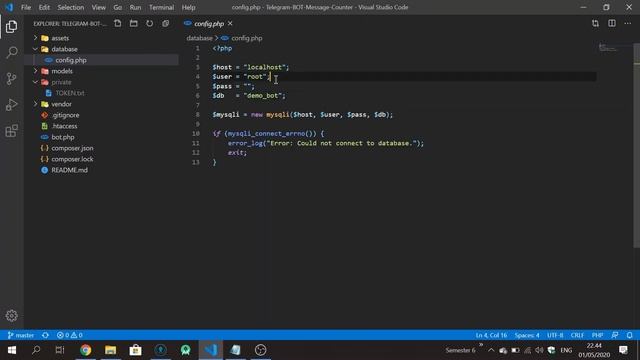This screenshot has height=360, width=640.
Task: Change encoding via UTF-8
Action: pyautogui.click(x=555, y=335)
